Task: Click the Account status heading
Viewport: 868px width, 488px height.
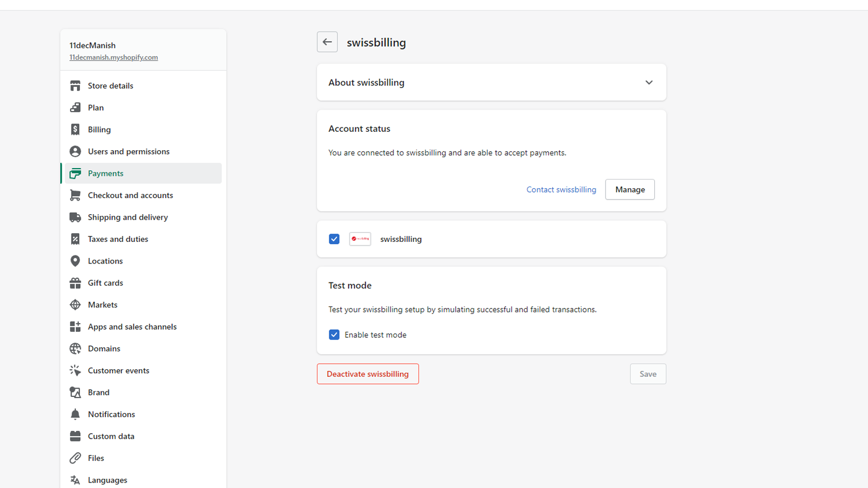Action: [359, 129]
